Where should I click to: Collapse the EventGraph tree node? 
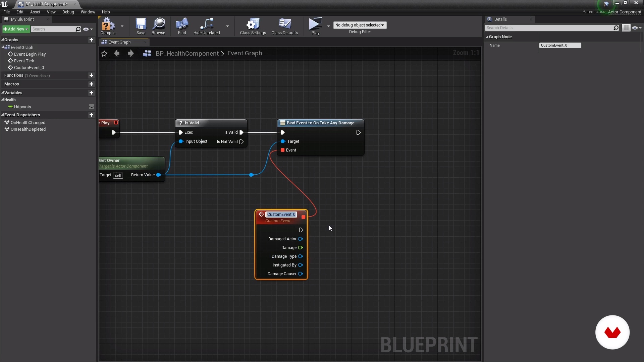click(3, 47)
